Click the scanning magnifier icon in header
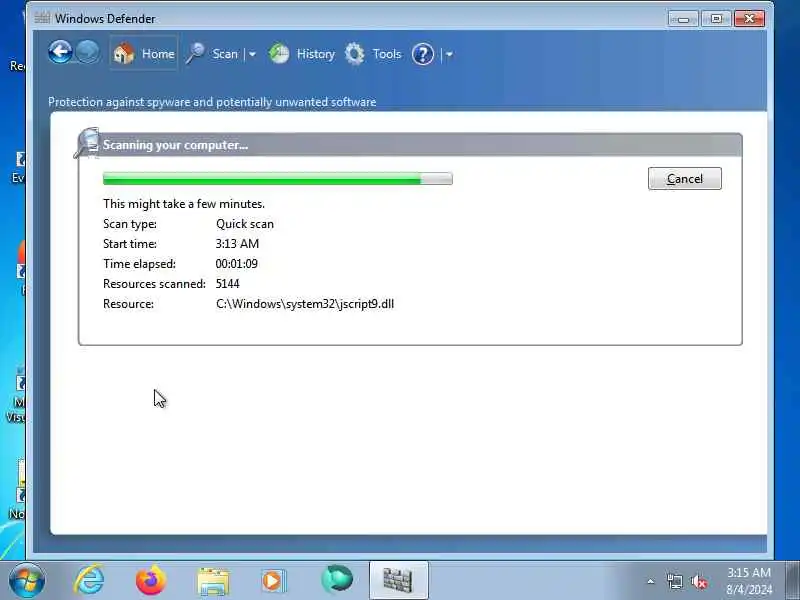Viewport: 800px width, 600px height. [x=87, y=142]
